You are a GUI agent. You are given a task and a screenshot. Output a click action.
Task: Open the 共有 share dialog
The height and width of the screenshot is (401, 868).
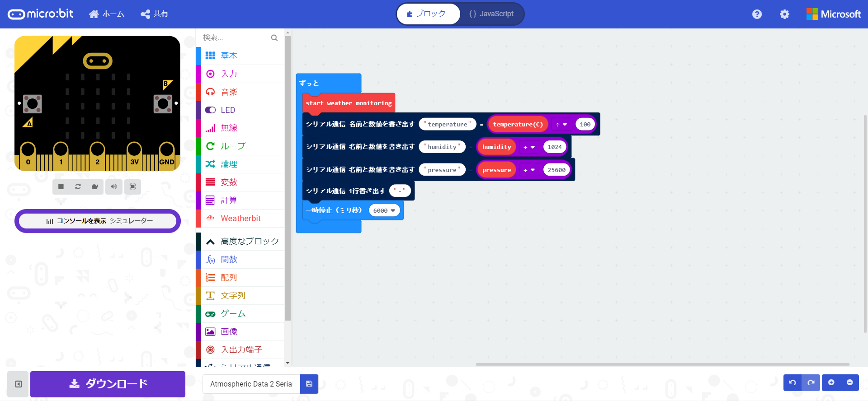coord(155,14)
